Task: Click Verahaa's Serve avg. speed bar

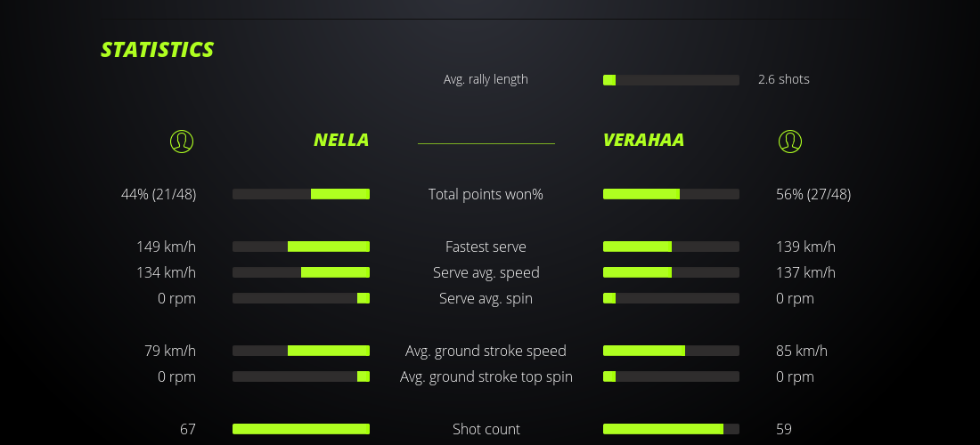Action: pyautogui.click(x=671, y=272)
